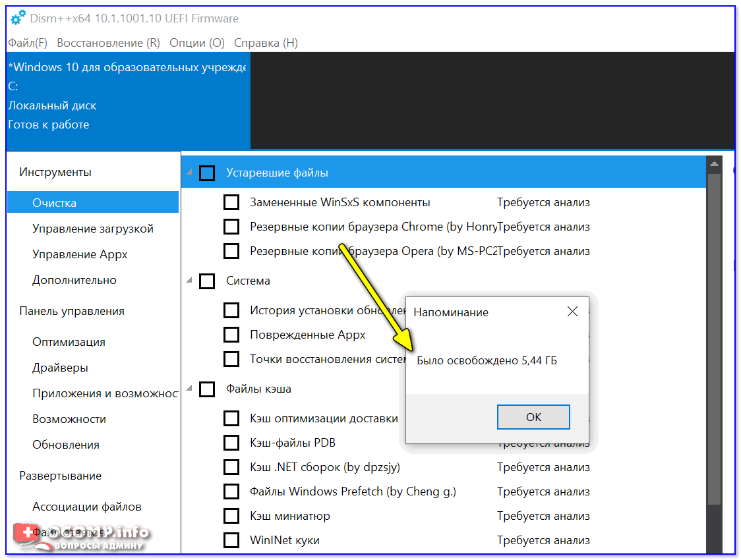
Task: Tick the Кэш миниатюр checkbox
Action: coord(231,516)
